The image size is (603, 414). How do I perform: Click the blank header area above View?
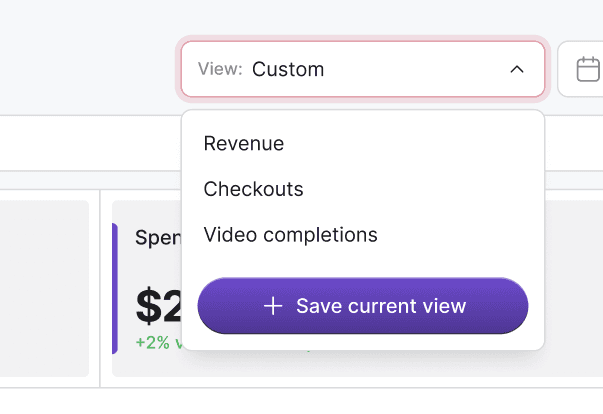point(302,17)
